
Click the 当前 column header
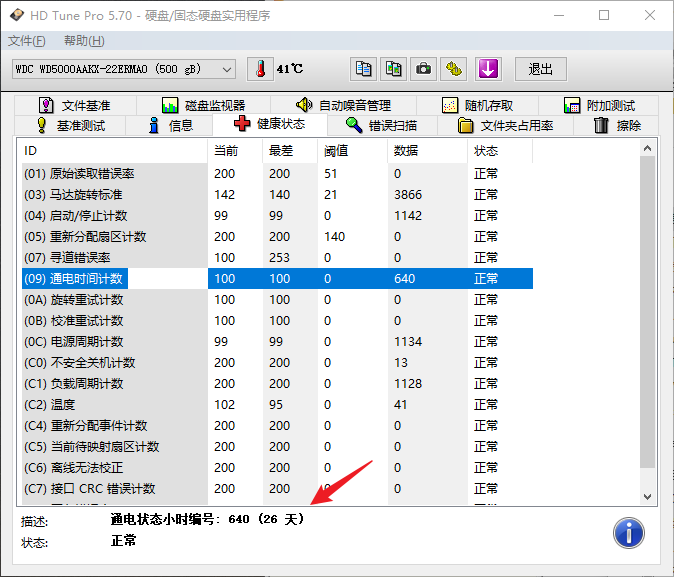235,151
